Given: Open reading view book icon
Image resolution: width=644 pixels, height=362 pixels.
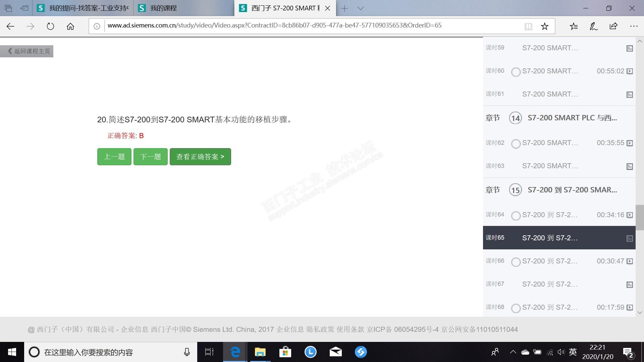Looking at the screenshot, I should (x=528, y=26).
